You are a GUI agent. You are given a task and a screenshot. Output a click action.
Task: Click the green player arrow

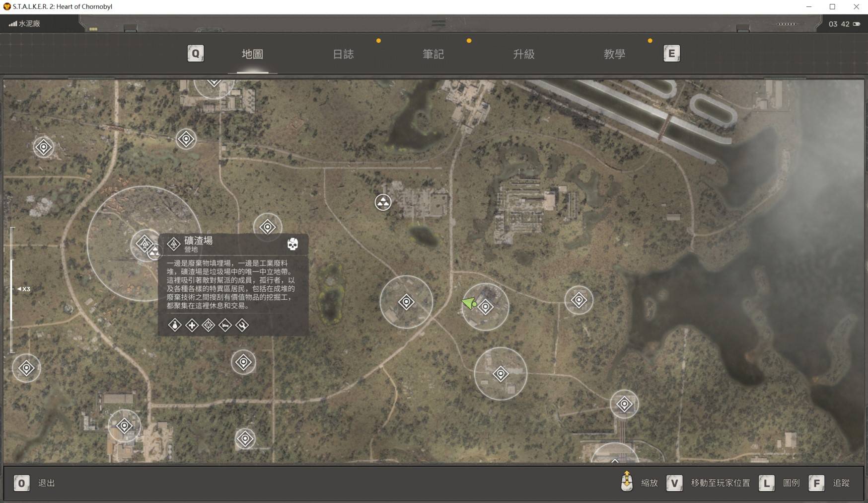coord(469,303)
